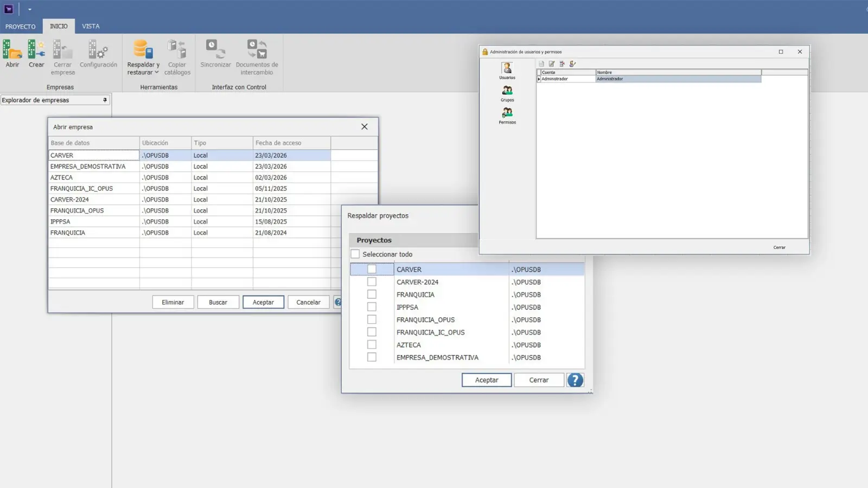Switch to the PROYECTO ribbon tab
Screen dimensions: 868x488
[21, 27]
